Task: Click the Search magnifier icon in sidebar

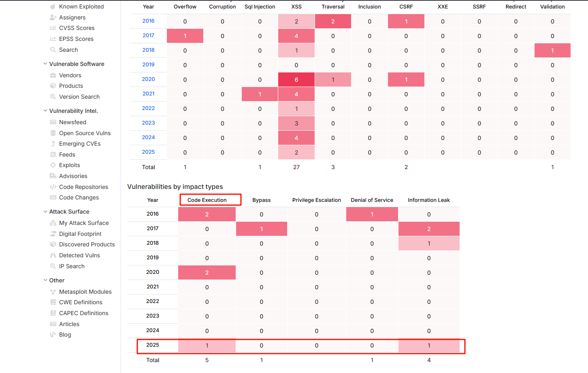Action: click(53, 50)
